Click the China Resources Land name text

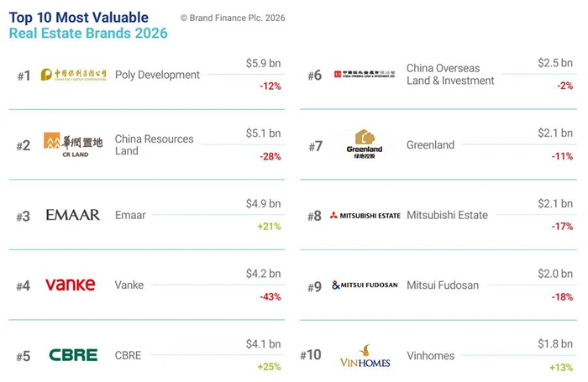point(154,144)
